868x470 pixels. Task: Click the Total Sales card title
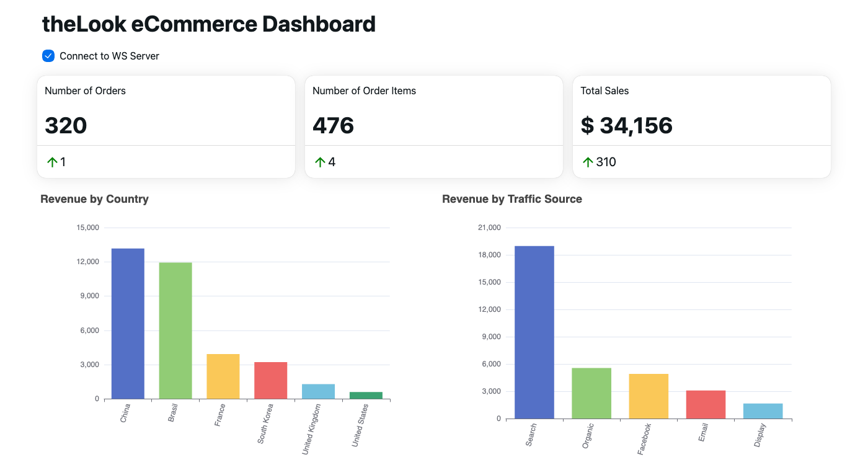[604, 91]
